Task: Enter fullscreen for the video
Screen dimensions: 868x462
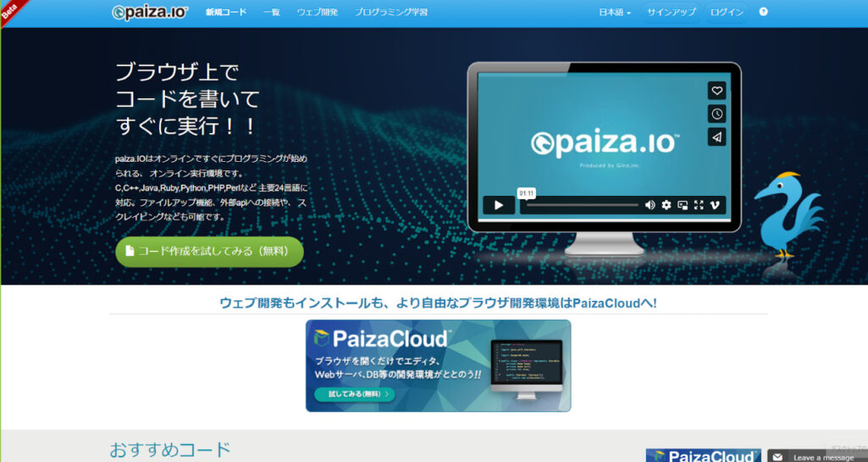Action: (699, 205)
